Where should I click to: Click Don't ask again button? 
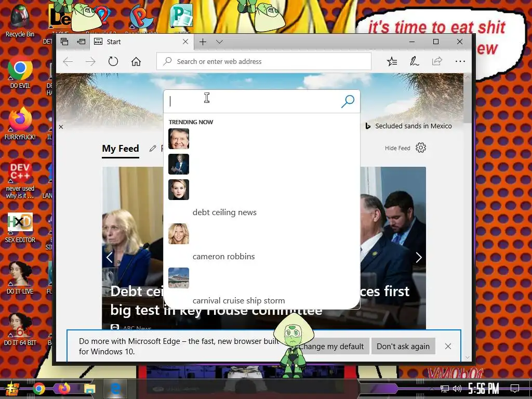pos(403,346)
